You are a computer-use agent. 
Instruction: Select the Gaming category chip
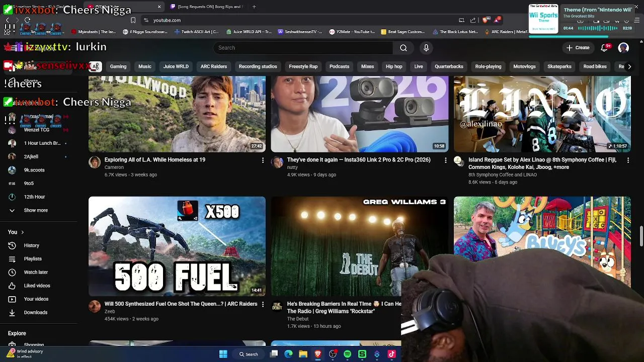[118, 66]
